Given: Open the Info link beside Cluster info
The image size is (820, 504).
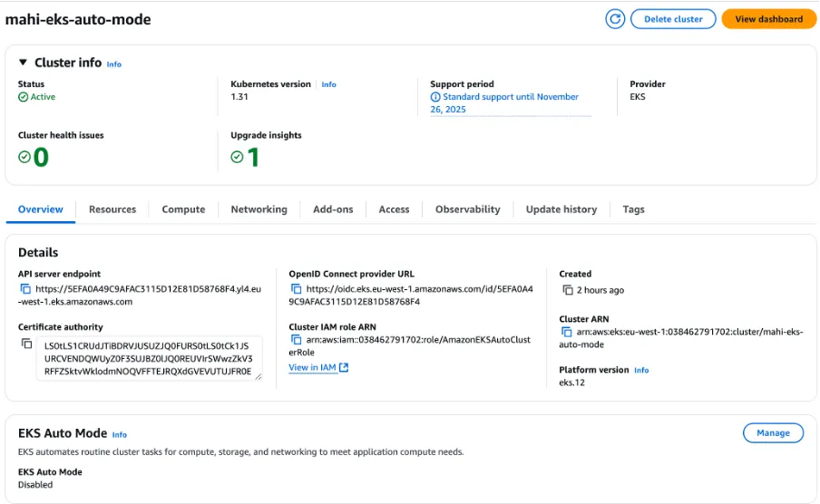Looking at the screenshot, I should pos(114,64).
